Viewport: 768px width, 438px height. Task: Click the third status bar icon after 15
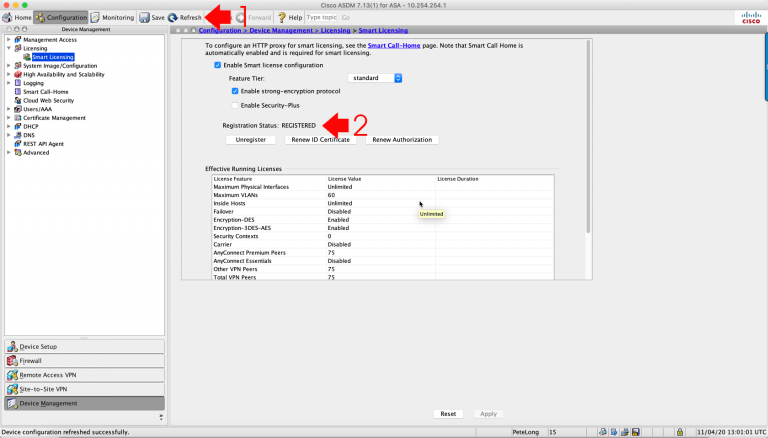(624, 432)
